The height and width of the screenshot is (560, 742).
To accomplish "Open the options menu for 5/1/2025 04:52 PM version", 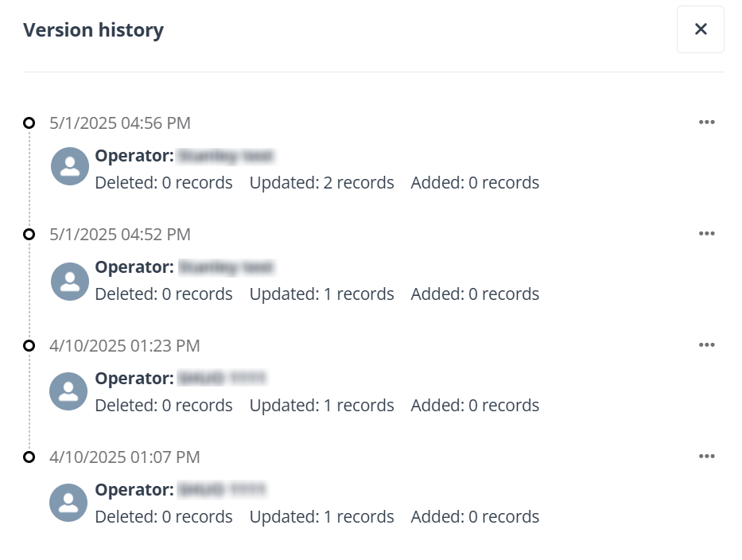I will tap(707, 233).
